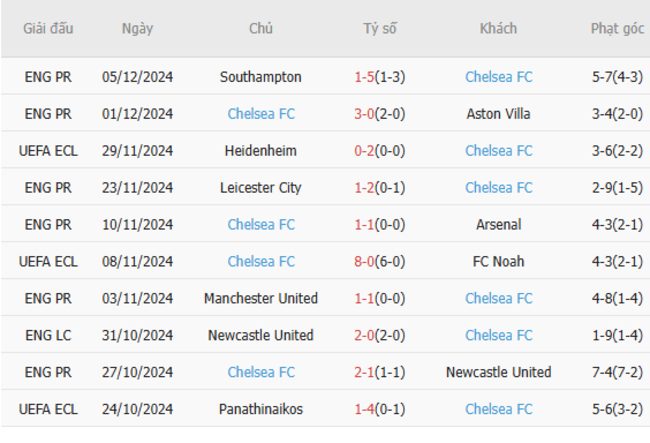Click the FC Noah team name
This screenshot has height=443, width=650.
(x=498, y=261)
